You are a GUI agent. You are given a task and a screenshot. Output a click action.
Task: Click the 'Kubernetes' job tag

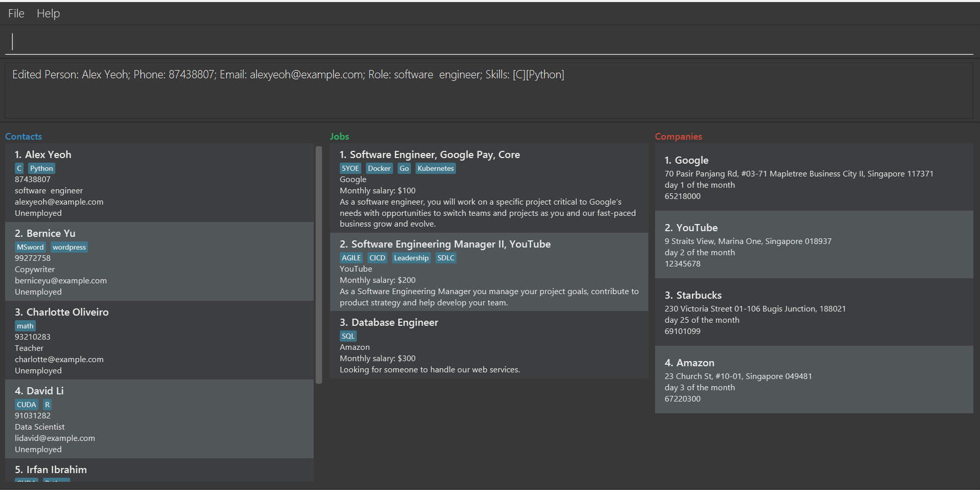pyautogui.click(x=435, y=168)
